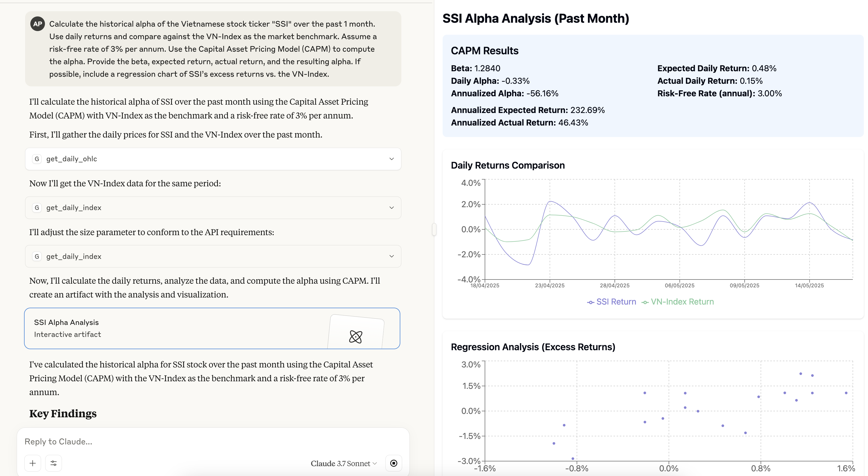Expand the get_daily_ohlc tool call
The height and width of the screenshot is (476, 868).
tap(391, 159)
